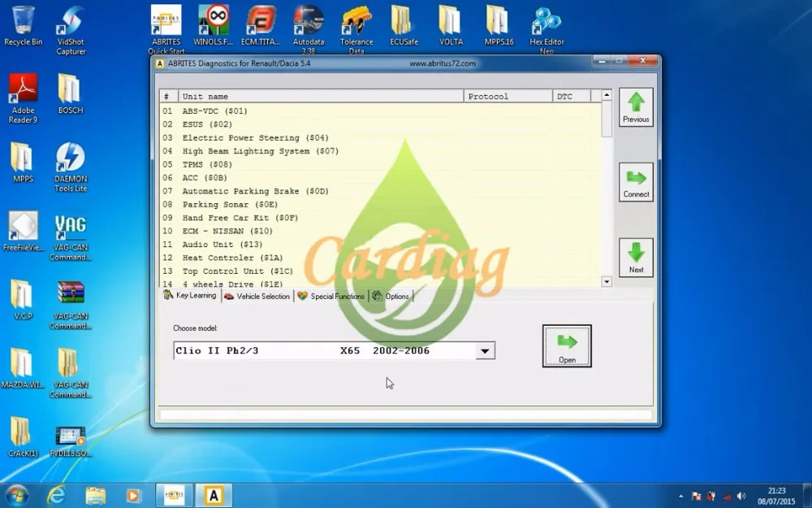The height and width of the screenshot is (508, 812).
Task: Select the VOLTA folder icon
Action: point(451,26)
